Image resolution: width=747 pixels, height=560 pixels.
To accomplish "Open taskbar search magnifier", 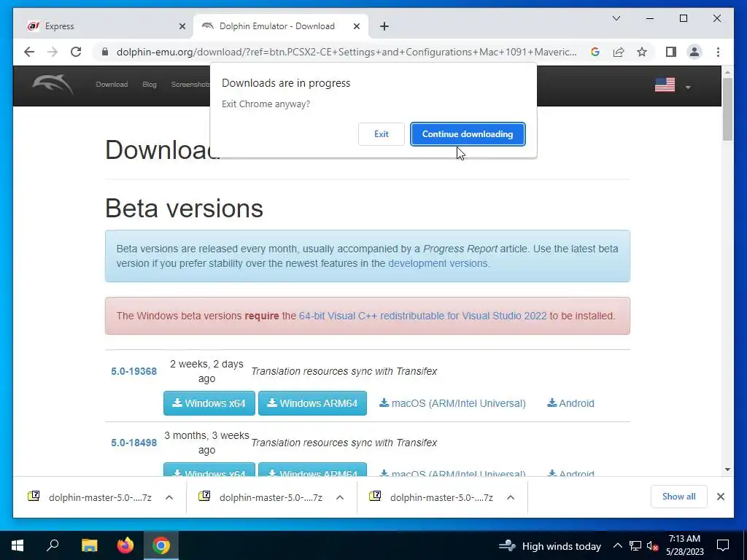I will pyautogui.click(x=53, y=545).
